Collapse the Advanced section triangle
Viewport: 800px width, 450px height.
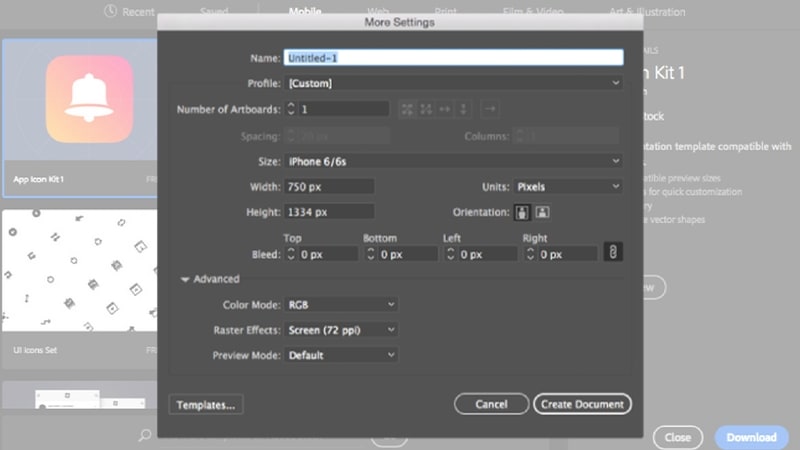[185, 280]
